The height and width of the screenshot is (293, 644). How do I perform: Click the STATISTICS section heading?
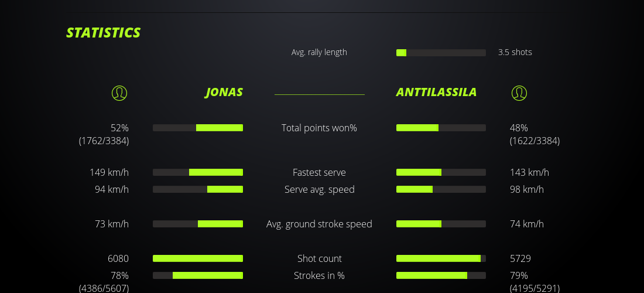(104, 33)
